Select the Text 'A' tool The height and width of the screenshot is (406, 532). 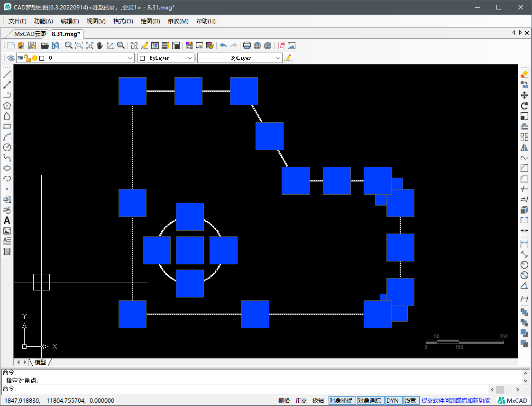click(7, 221)
